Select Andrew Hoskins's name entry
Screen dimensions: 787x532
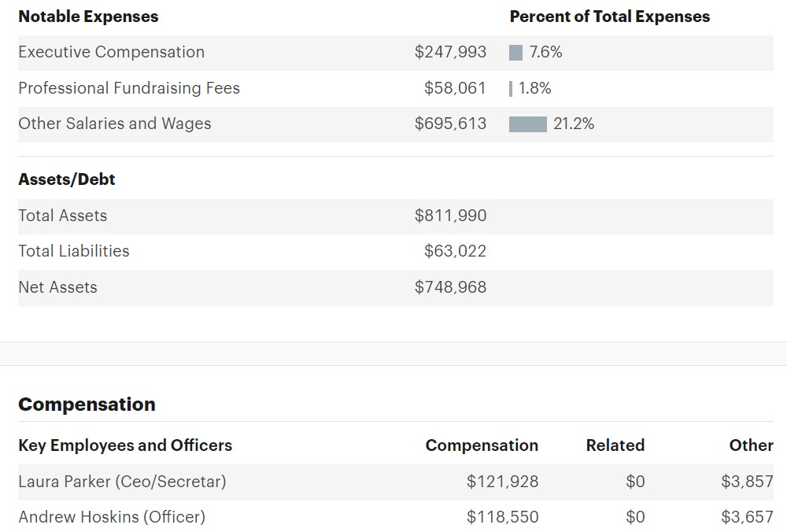112,517
